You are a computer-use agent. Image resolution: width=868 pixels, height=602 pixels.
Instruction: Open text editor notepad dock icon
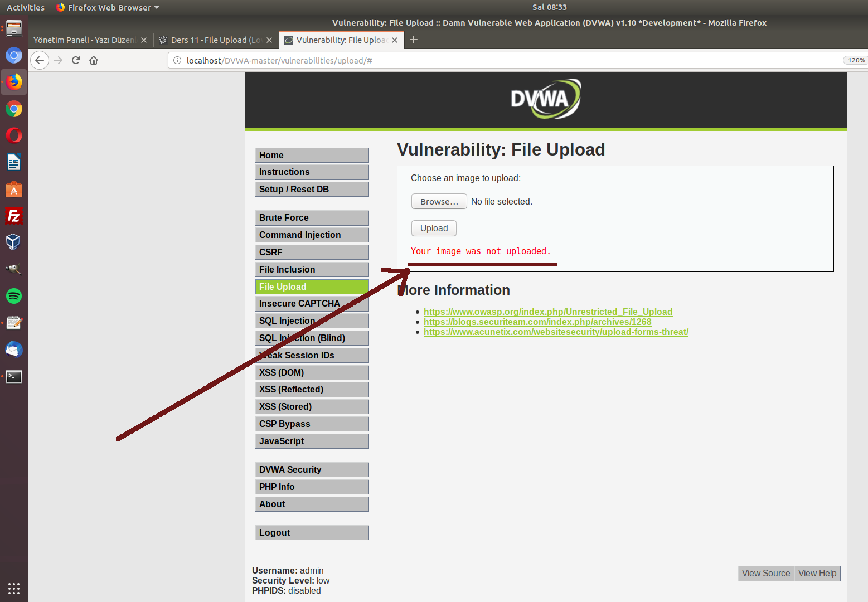[14, 322]
